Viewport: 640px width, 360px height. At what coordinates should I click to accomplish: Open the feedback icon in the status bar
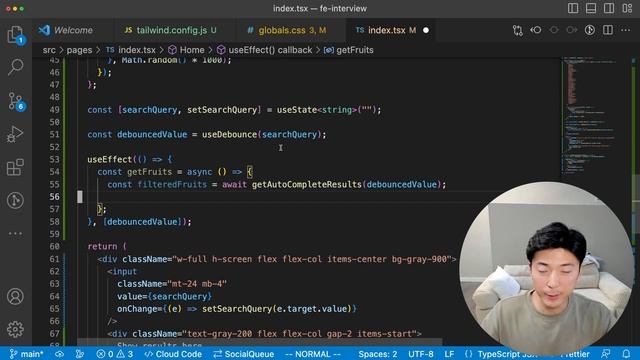pos(606,354)
